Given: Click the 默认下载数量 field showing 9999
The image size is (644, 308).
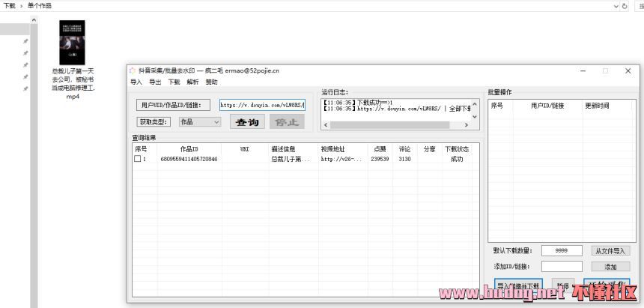Looking at the screenshot, I should click(561, 251).
